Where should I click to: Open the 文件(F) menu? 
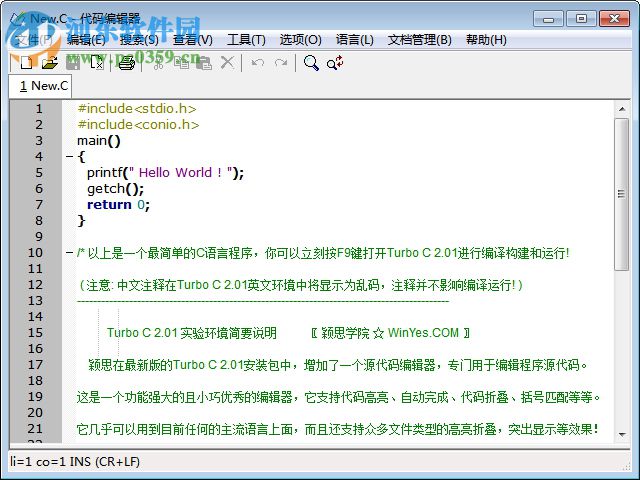(33, 40)
